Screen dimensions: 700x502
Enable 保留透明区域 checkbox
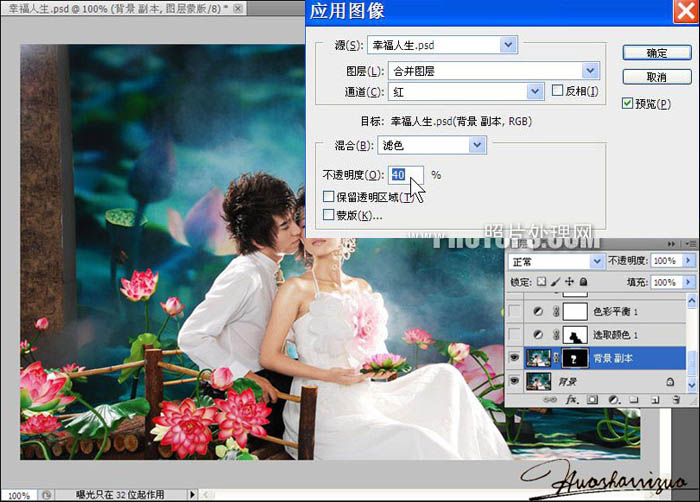pos(329,197)
